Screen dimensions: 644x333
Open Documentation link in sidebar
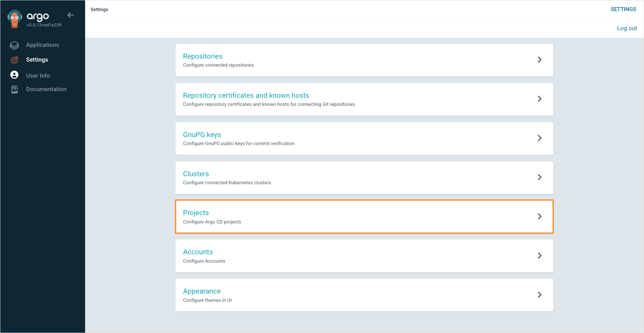(x=46, y=89)
